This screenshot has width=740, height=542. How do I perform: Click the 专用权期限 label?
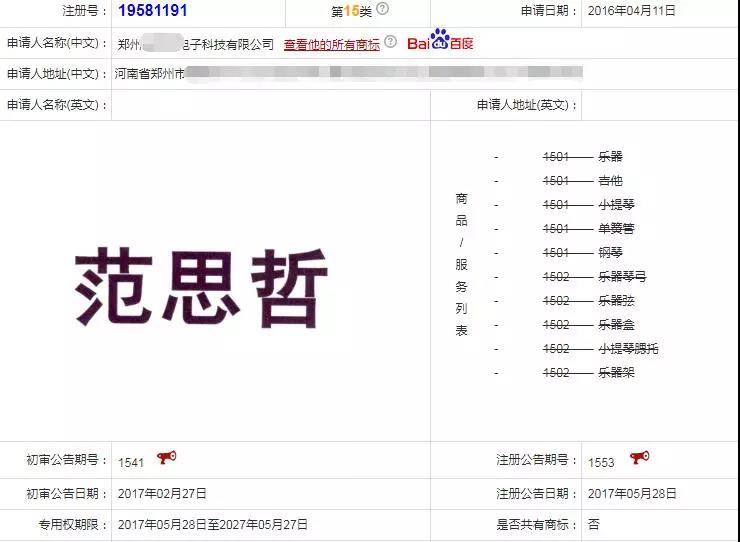click(x=73, y=525)
